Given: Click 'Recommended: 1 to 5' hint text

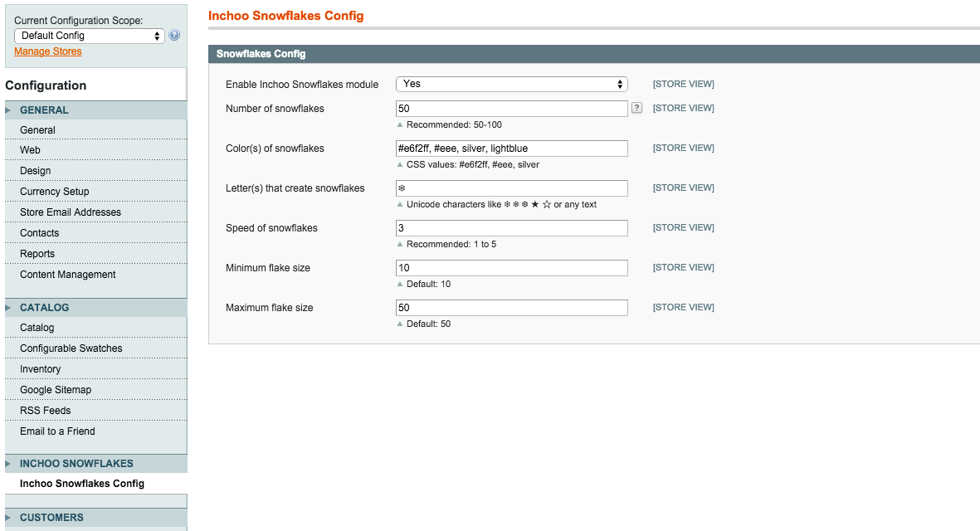Looking at the screenshot, I should [x=451, y=244].
